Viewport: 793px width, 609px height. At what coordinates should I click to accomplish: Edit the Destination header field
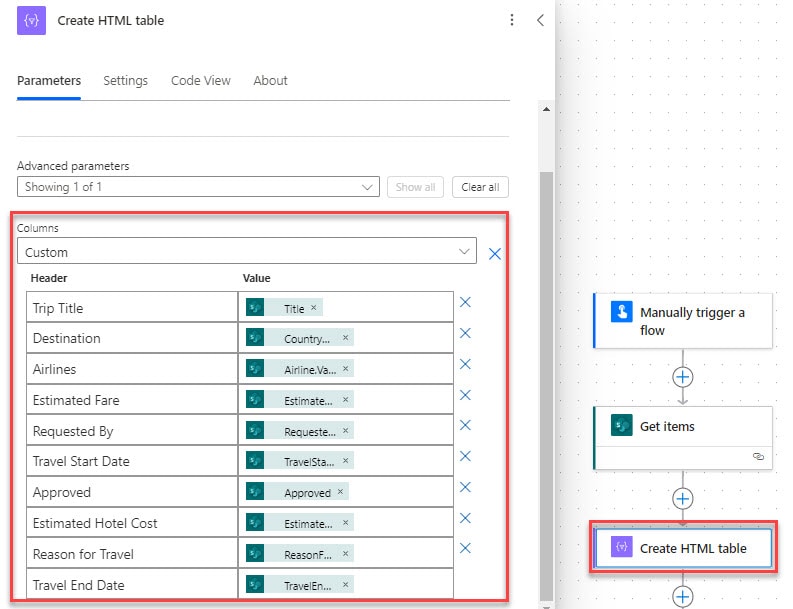(132, 338)
